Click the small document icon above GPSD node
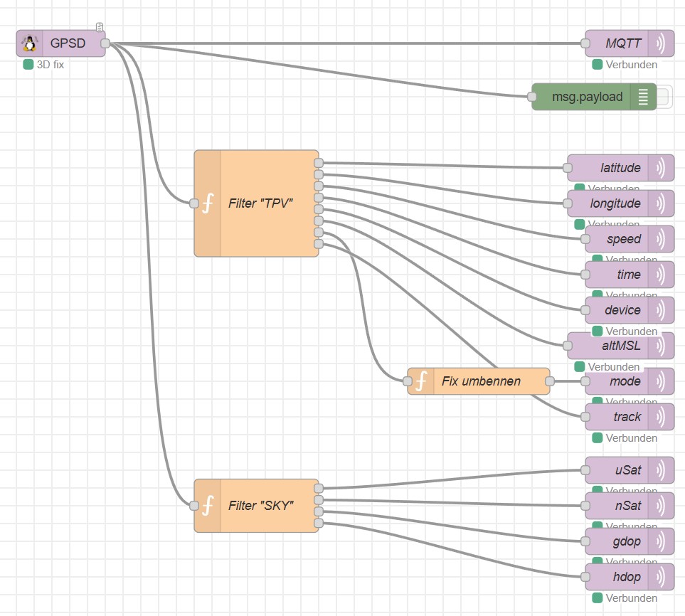Viewport: 685px width, 616px height. tap(100, 27)
